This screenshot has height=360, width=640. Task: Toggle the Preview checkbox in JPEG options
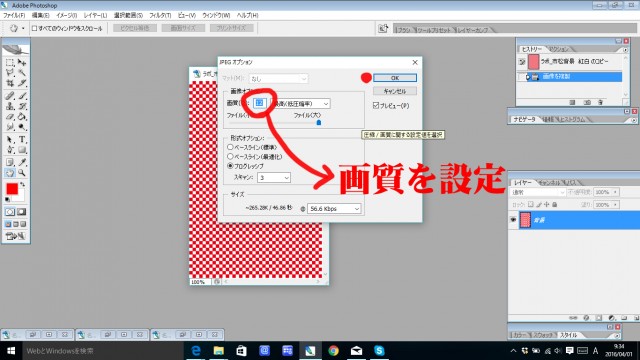[x=376, y=106]
